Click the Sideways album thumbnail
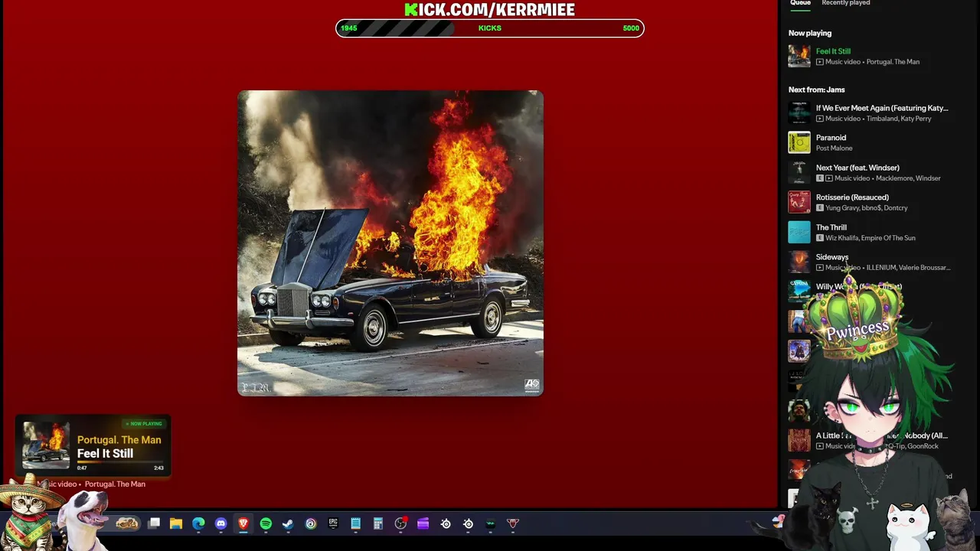Image resolution: width=980 pixels, height=551 pixels. point(799,262)
